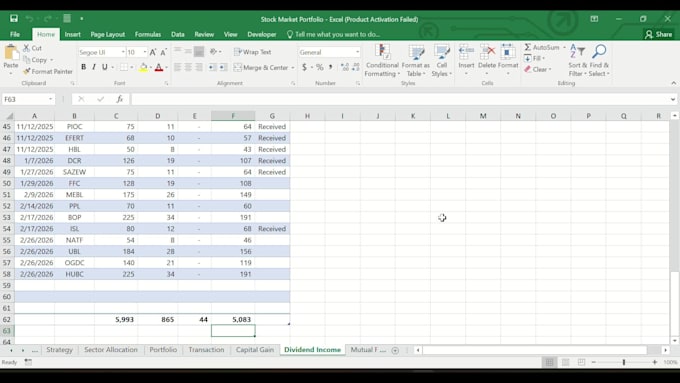Click the Fill Color bucket swatch
Screen dimensions: 680x383
point(143,67)
